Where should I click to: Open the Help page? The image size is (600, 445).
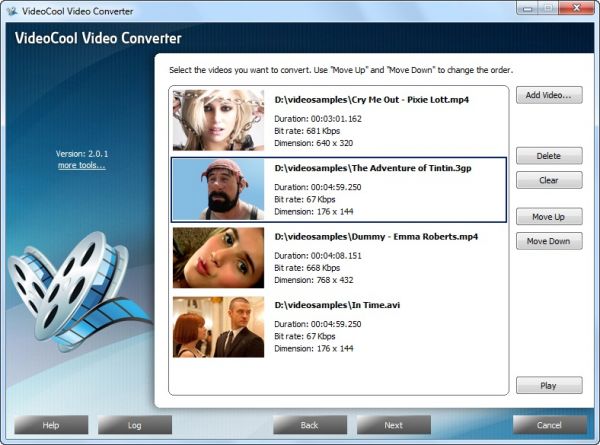click(x=51, y=425)
